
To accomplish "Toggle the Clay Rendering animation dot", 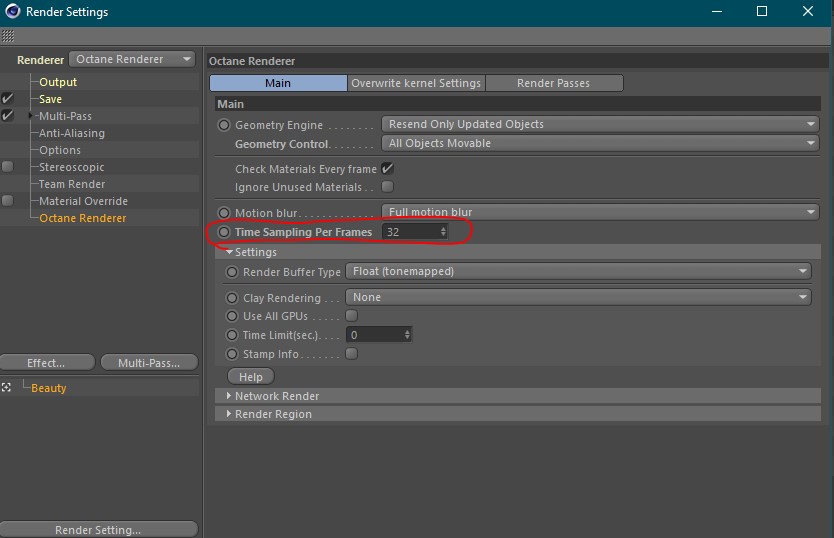I will click(x=232, y=298).
